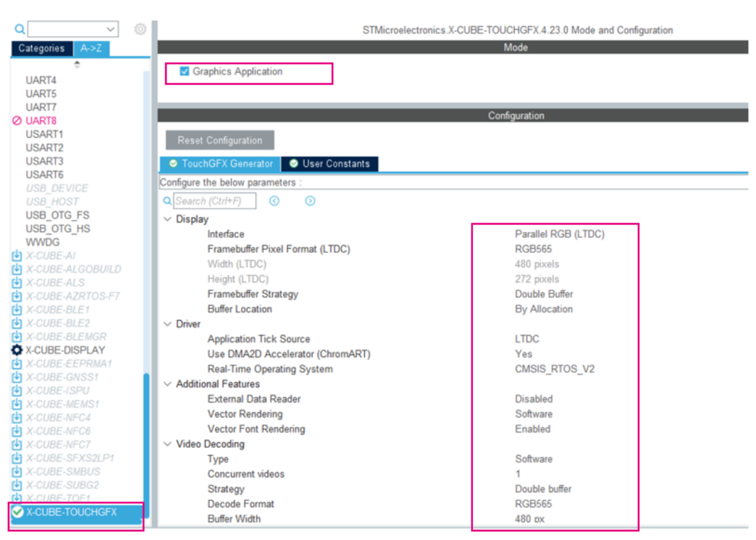The image size is (756, 540).
Task: Select USB_OTG_HS in the peripheral list
Action: pos(58,229)
